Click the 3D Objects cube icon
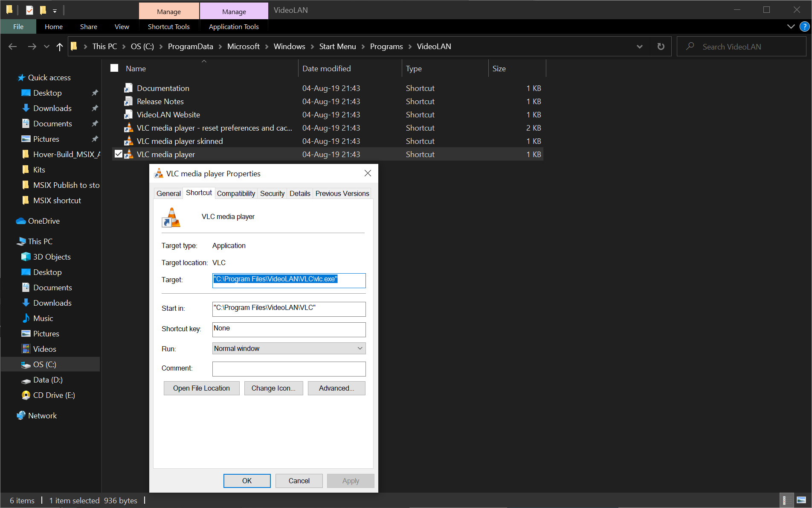The image size is (812, 508). (x=26, y=257)
